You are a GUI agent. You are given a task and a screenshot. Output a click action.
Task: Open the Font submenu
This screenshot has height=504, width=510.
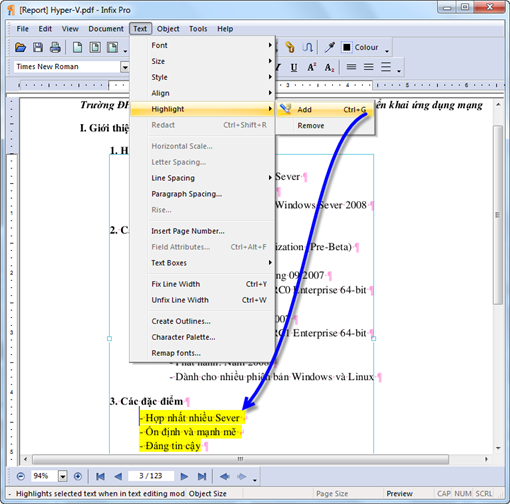(x=203, y=45)
